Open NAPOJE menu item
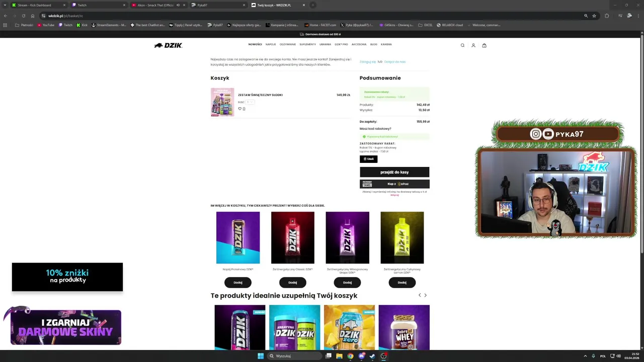 click(271, 44)
